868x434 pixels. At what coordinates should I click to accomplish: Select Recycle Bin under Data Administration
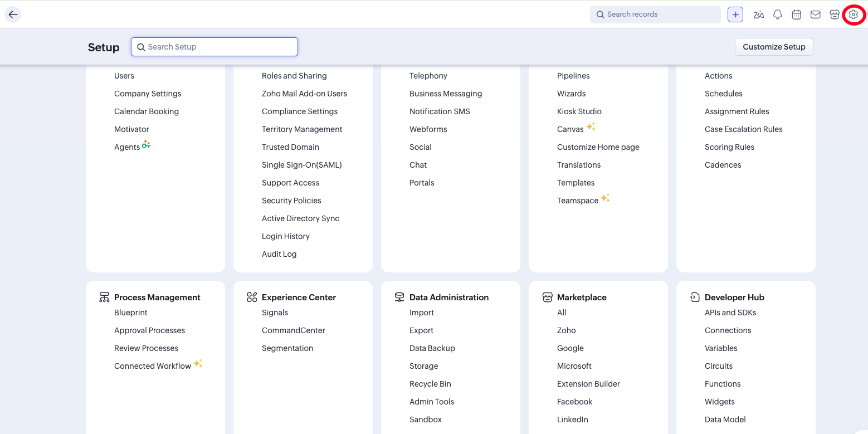(430, 384)
